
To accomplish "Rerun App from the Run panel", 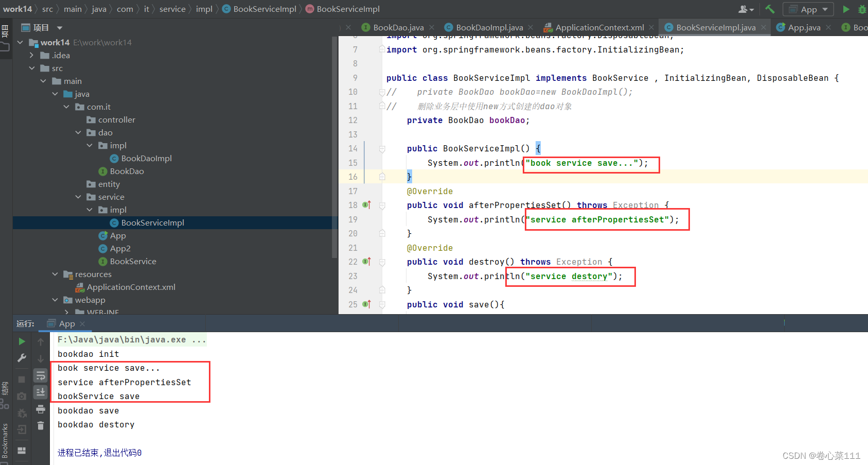I will [22, 341].
